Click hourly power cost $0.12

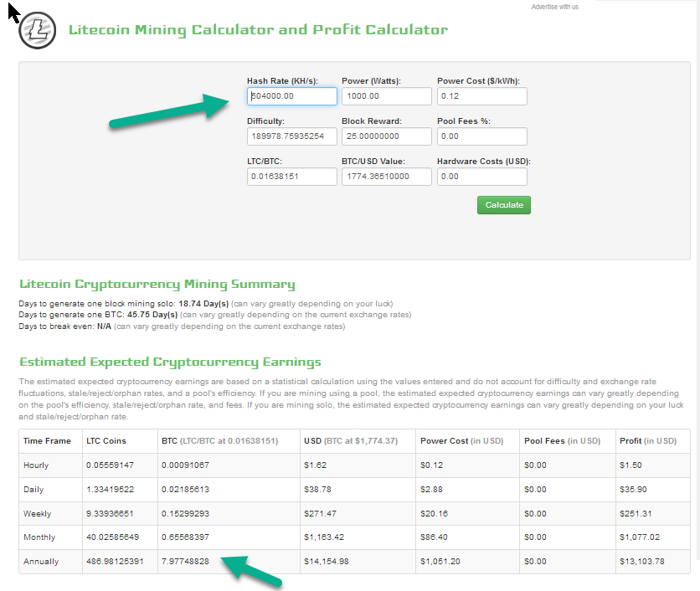click(x=431, y=465)
